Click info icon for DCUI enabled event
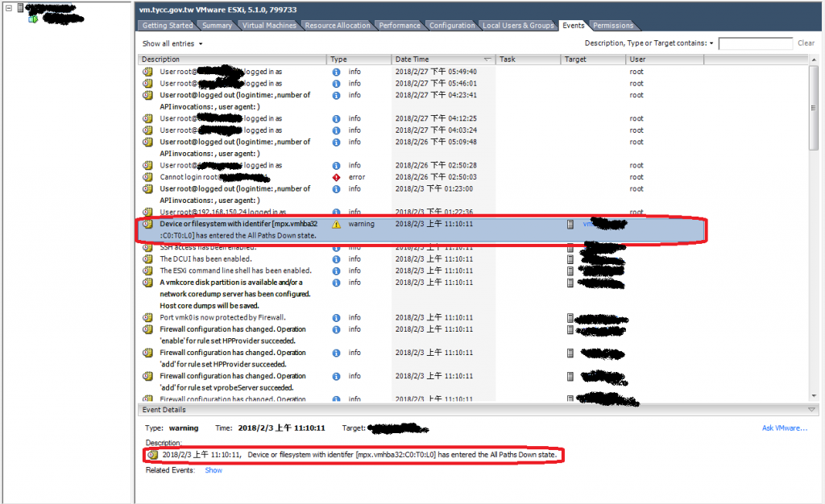The height and width of the screenshot is (504, 825). (336, 259)
